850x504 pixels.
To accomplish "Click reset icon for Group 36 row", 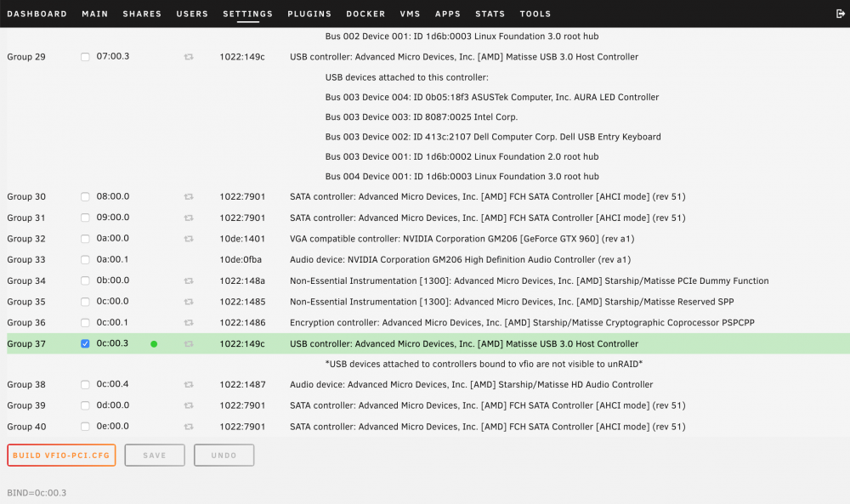I will [x=189, y=323].
